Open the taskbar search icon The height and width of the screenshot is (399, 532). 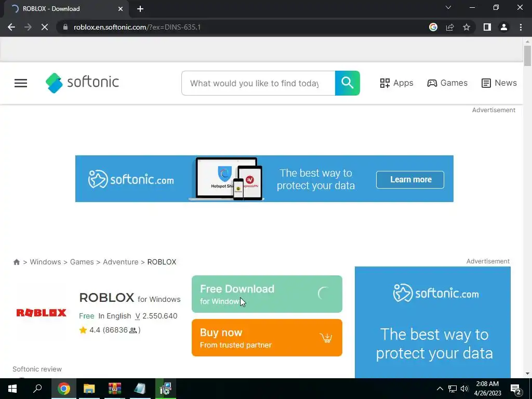(37, 389)
